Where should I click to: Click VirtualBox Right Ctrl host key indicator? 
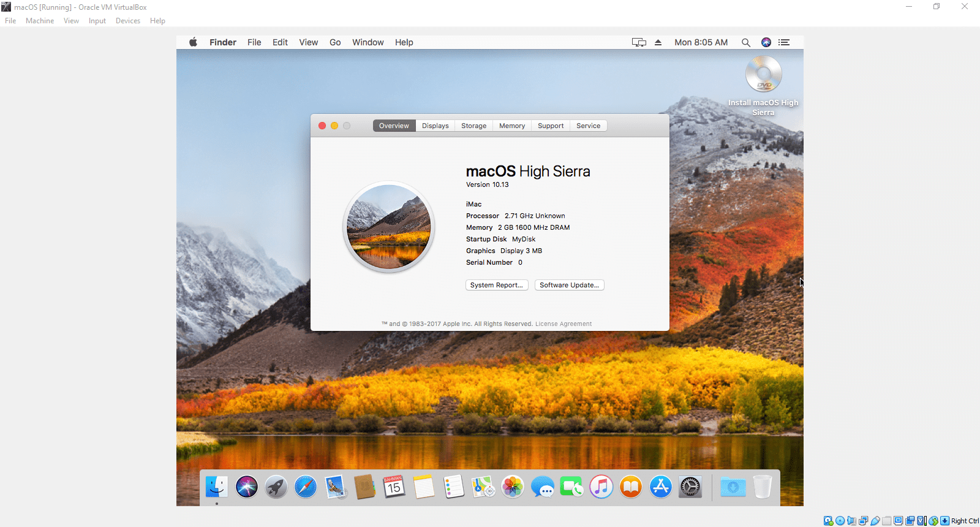pyautogui.click(x=965, y=521)
